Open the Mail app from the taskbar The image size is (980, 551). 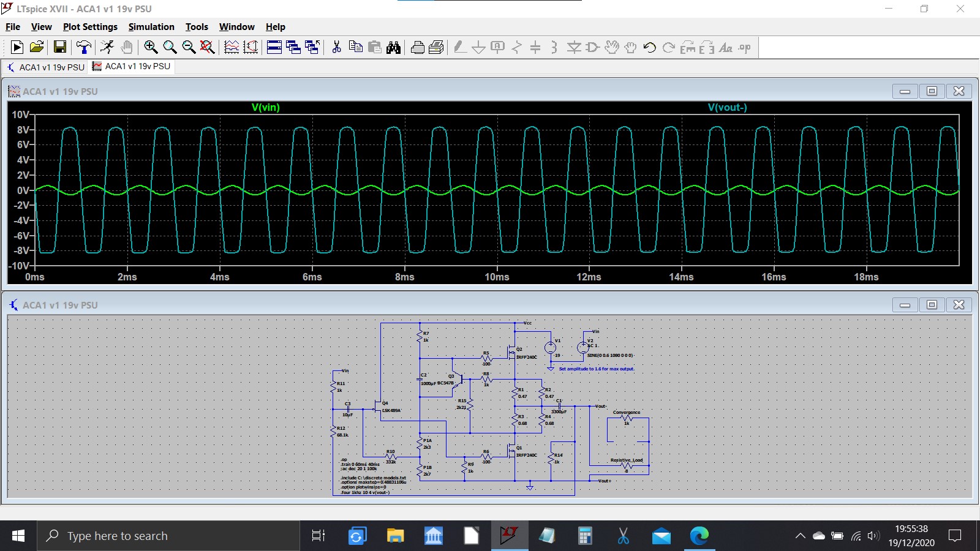661,536
